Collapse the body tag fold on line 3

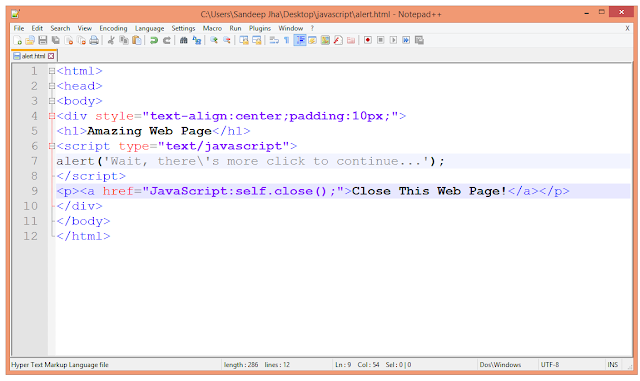(52, 101)
